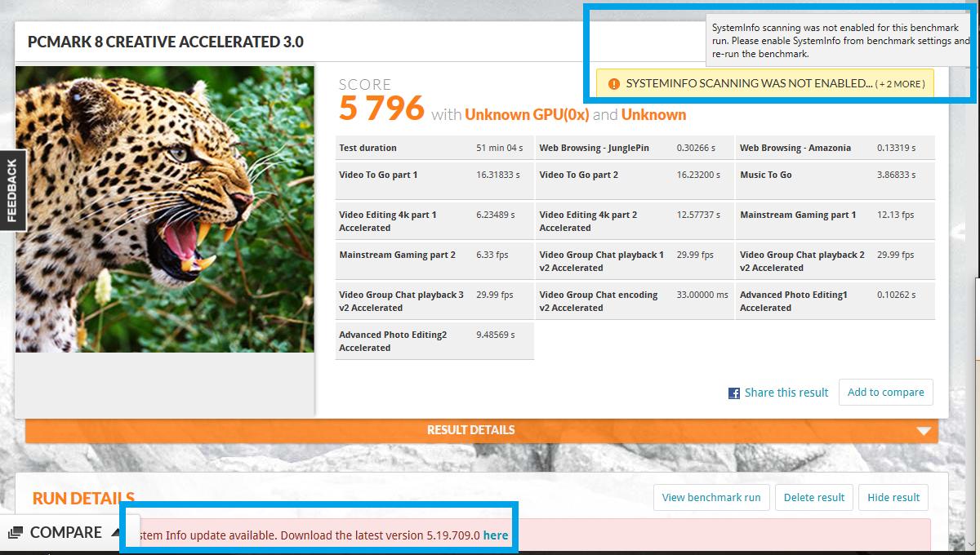Click the Video To Go part 1 label
The height and width of the screenshot is (555, 980).
378,175
